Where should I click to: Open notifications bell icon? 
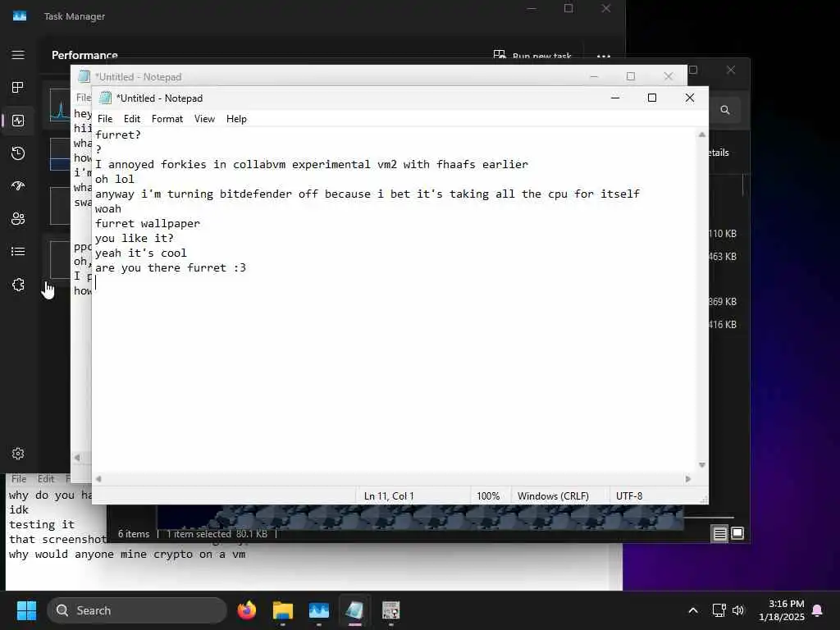pos(818,610)
